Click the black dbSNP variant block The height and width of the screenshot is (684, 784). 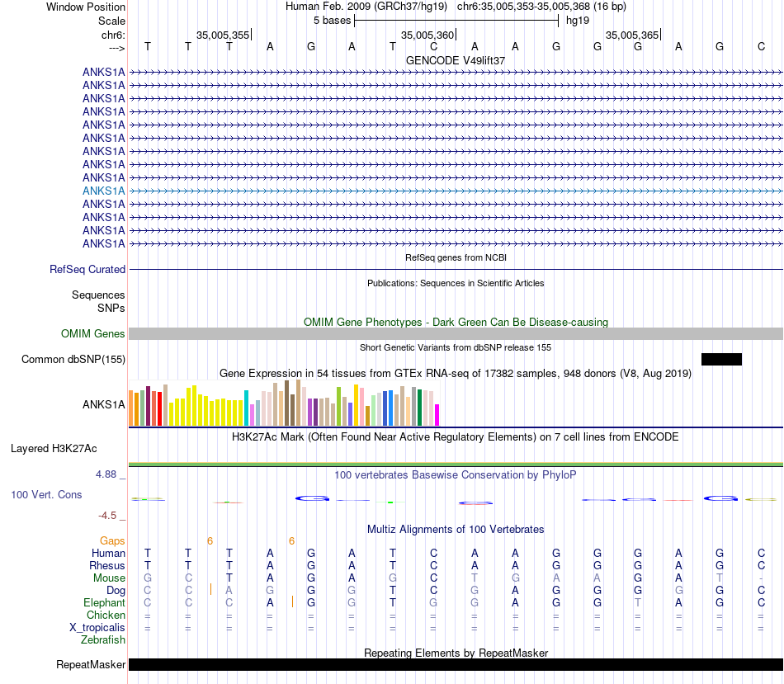click(721, 359)
